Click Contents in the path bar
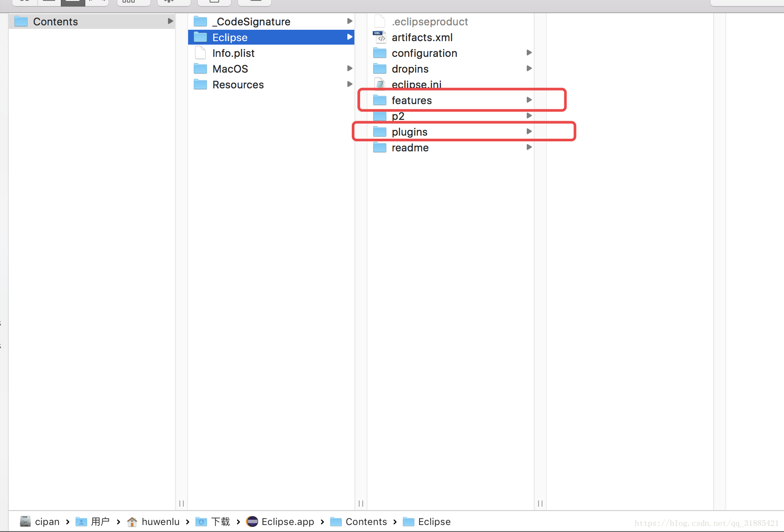 click(359, 521)
